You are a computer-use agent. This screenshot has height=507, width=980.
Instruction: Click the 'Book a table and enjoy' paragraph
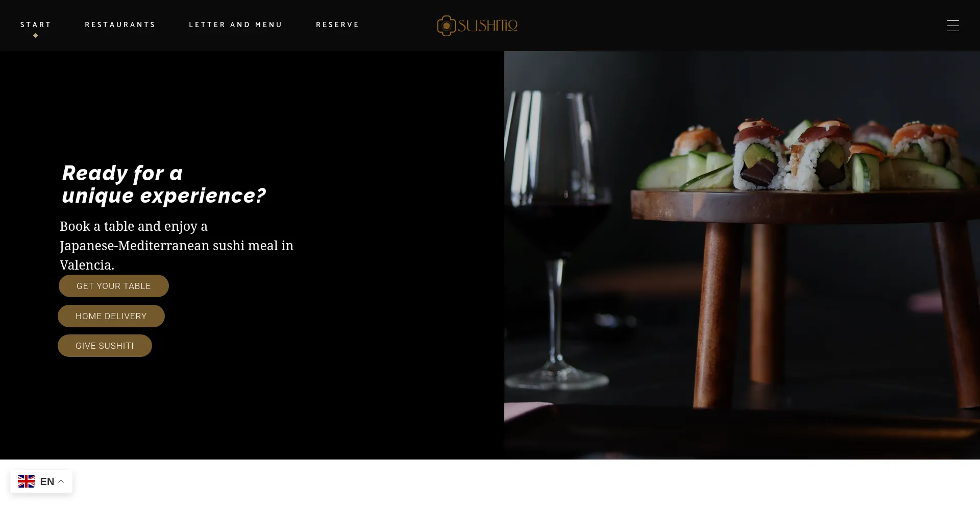(x=177, y=246)
